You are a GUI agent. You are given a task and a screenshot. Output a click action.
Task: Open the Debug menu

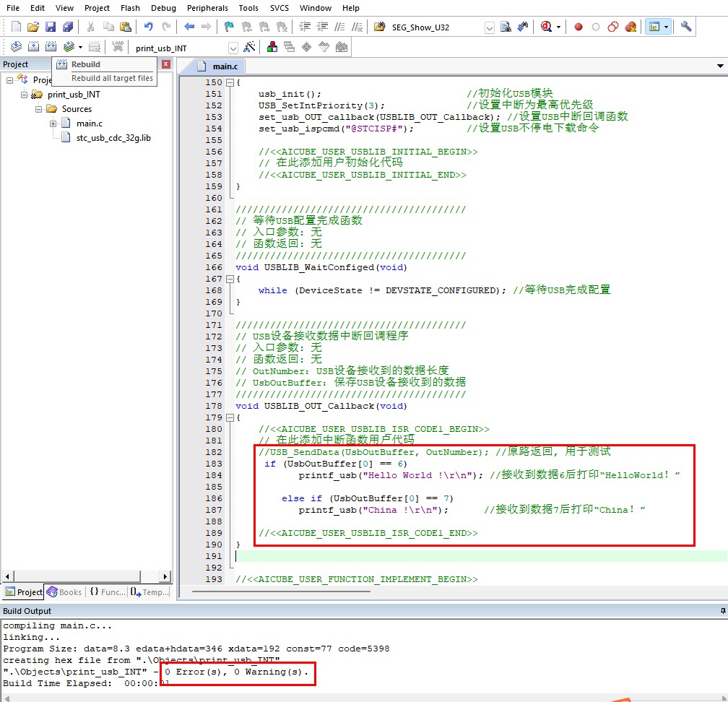[163, 8]
